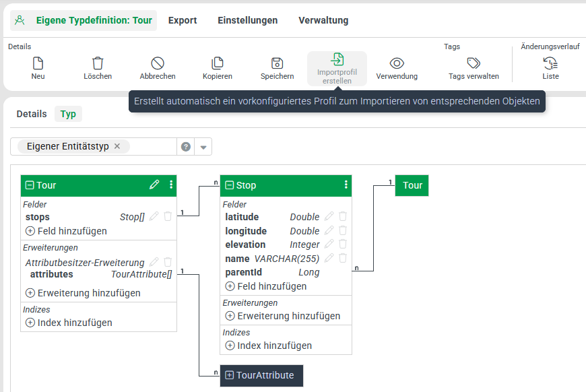Open the Einstellungen menu
Screen dimensions: 586x392
pos(247,20)
